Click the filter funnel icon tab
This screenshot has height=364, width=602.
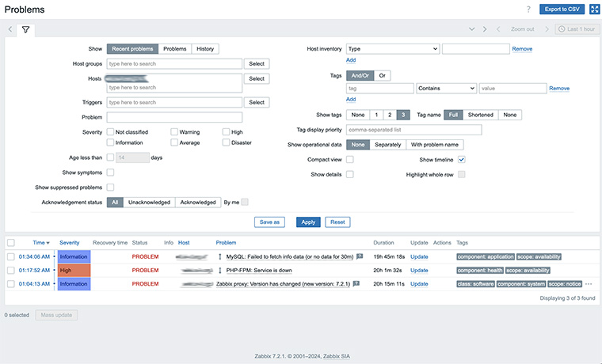25,29
